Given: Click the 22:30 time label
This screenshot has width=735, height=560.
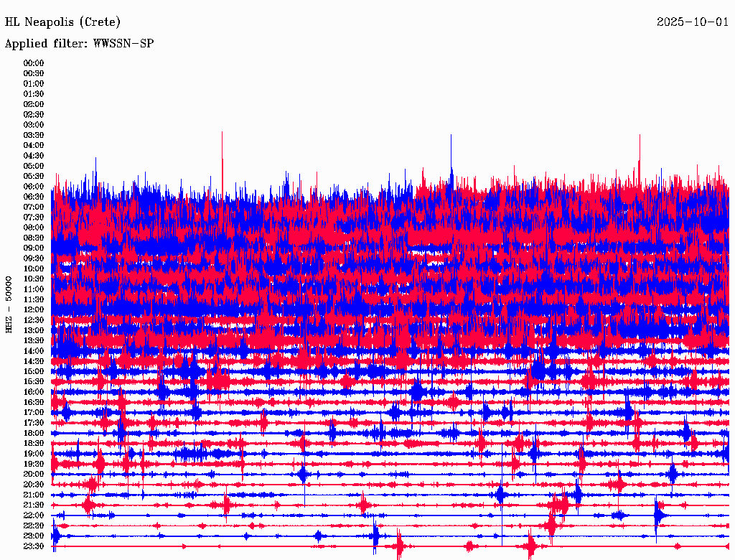Looking at the screenshot, I should [34, 526].
